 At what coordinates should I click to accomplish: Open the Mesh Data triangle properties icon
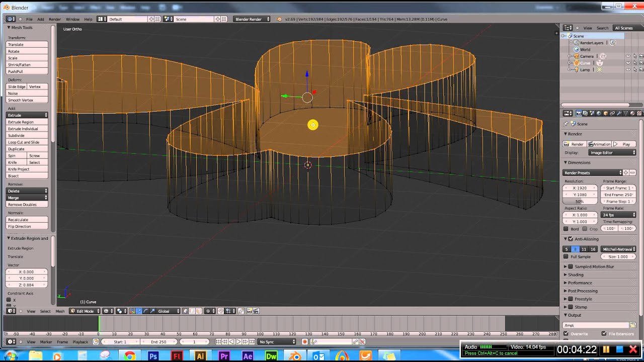coord(625,113)
